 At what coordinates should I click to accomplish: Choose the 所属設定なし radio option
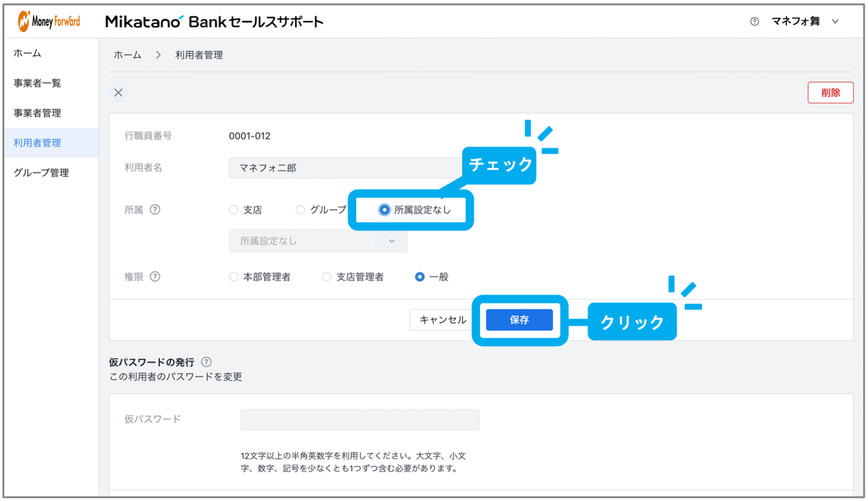384,210
